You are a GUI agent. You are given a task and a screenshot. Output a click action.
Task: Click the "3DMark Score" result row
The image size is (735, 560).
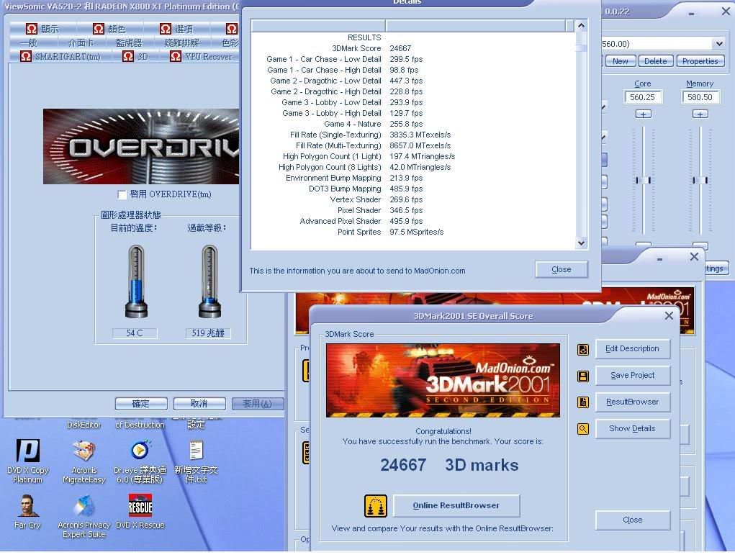coord(371,48)
